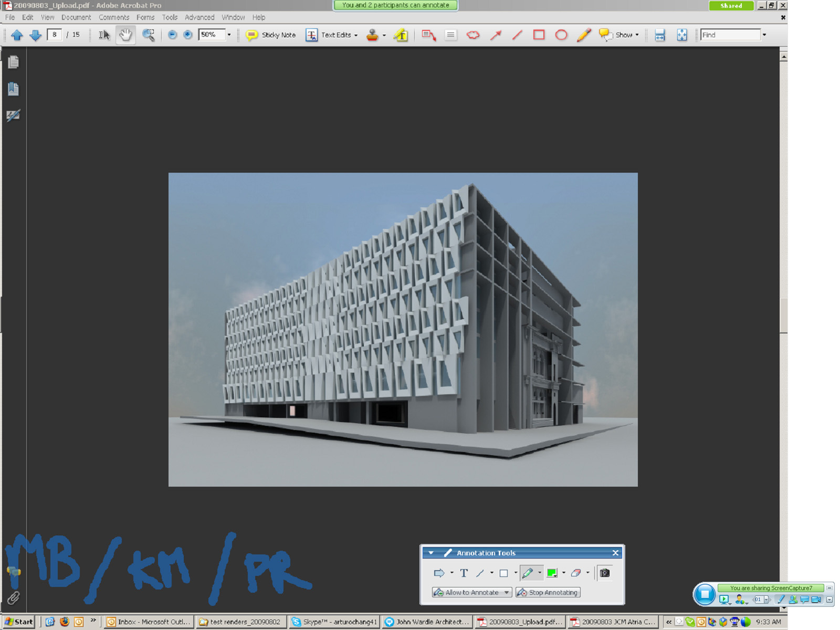The height and width of the screenshot is (630, 840).
Task: Choose the Highlight Text tool
Action: (401, 35)
